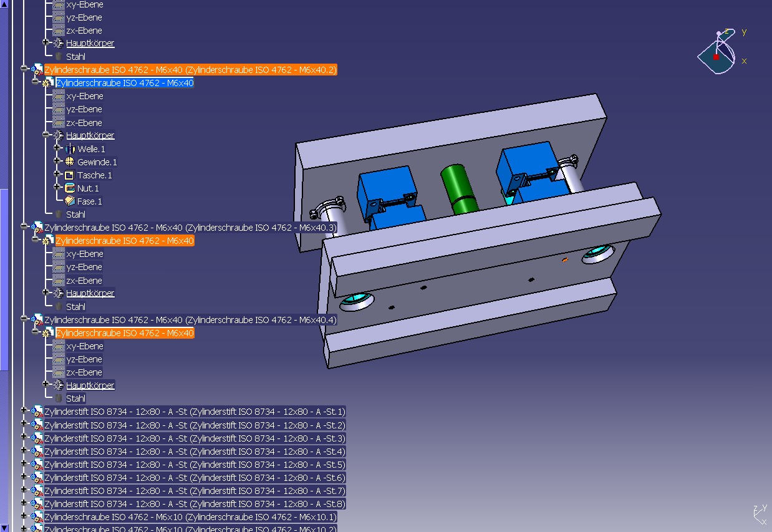
Task: Click plane icon beside zx-Ebene under M6x40.4
Action: (59, 372)
